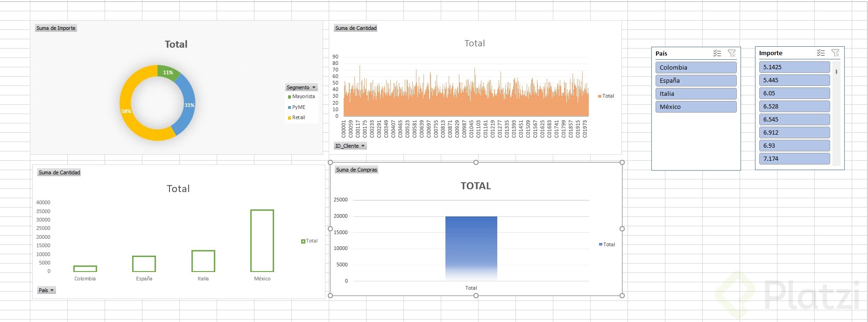
Task: Clear filter on Importe slicer
Action: point(835,53)
